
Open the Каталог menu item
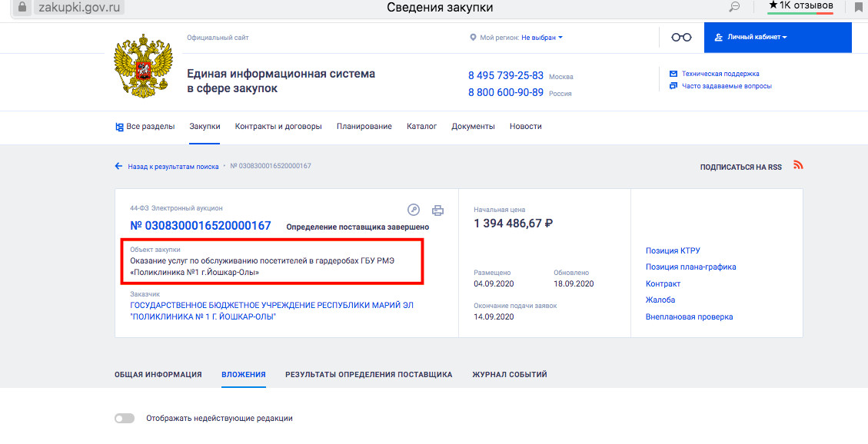tap(421, 127)
